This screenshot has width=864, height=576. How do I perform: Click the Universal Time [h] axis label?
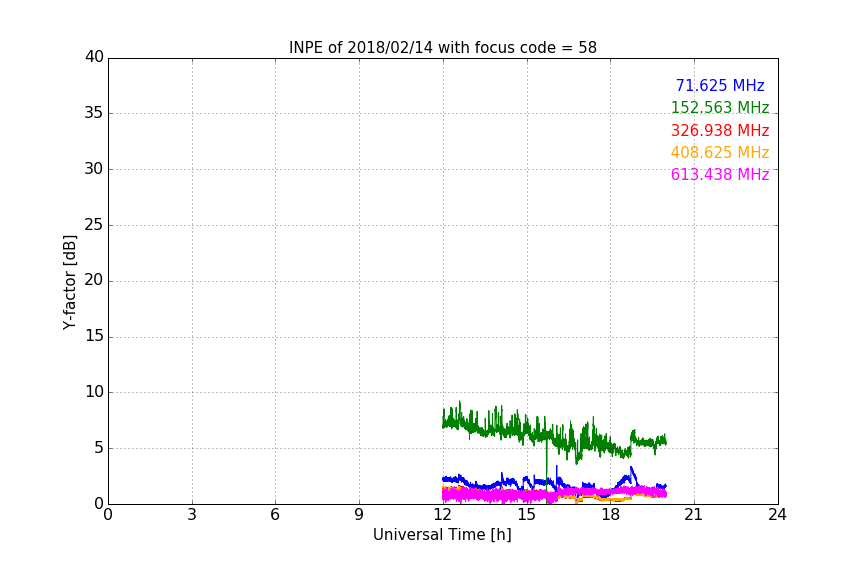point(442,535)
